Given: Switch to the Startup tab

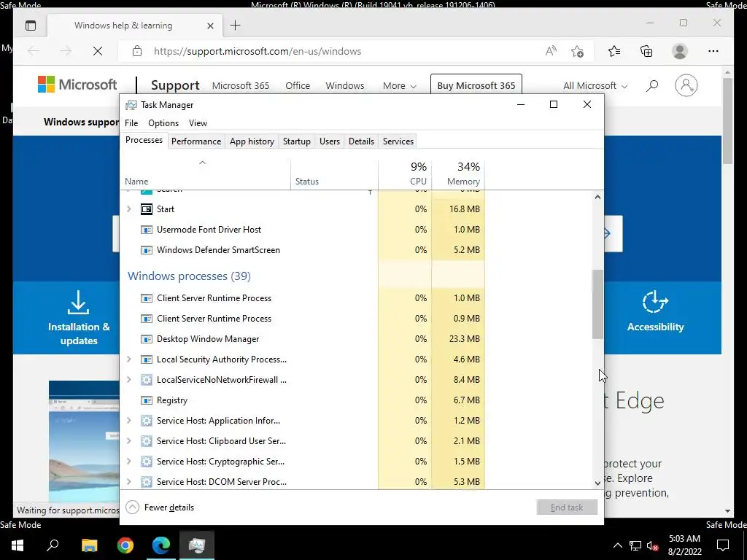Looking at the screenshot, I should click(x=297, y=141).
